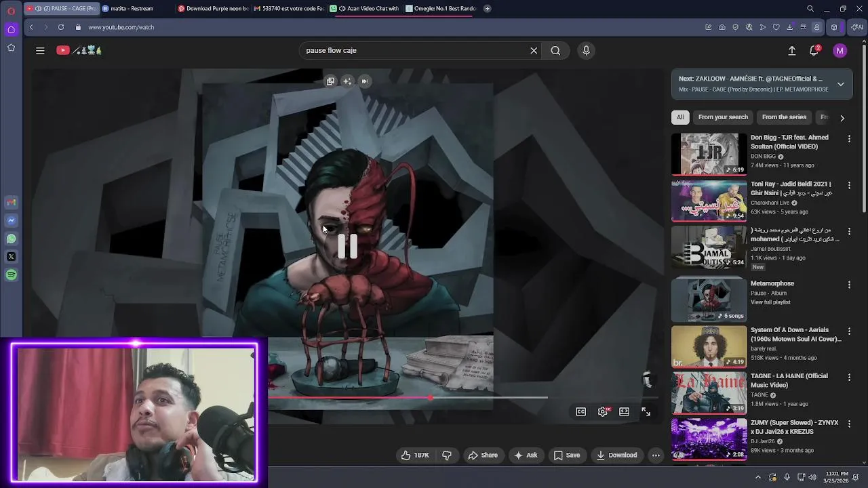Open the player settings gear
The image size is (868, 488).
[x=603, y=411]
